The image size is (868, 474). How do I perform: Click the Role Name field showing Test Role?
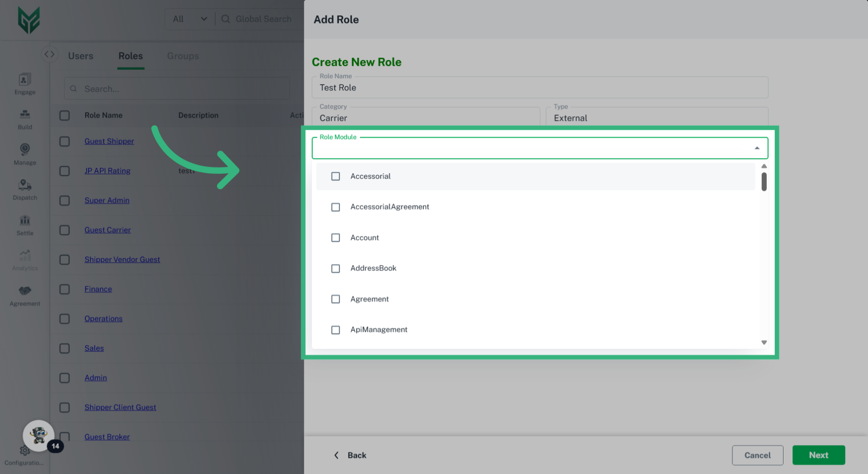[540, 87]
